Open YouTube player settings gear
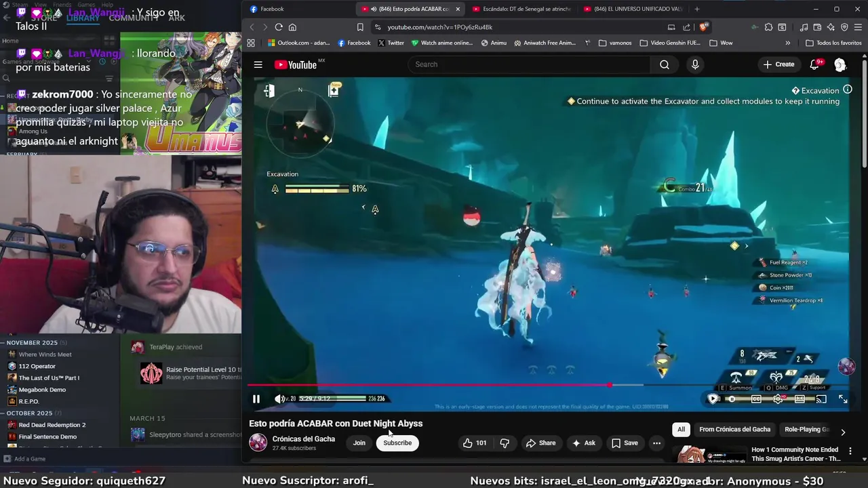 click(x=778, y=399)
